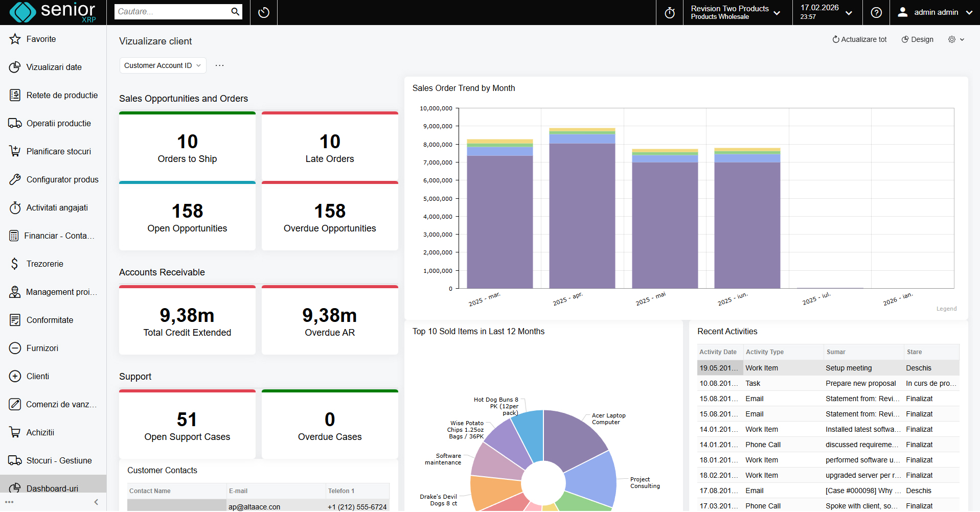Open the settings gear at top right
This screenshot has height=512, width=980.
[x=951, y=39]
